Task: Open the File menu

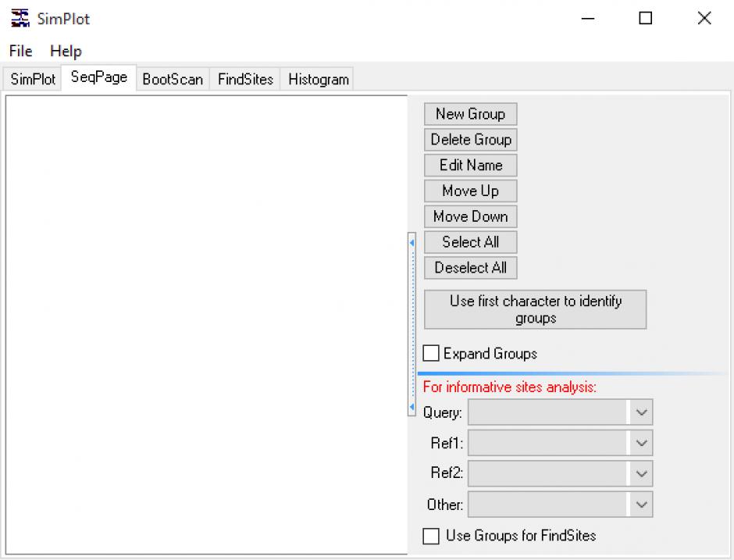Action: [20, 51]
